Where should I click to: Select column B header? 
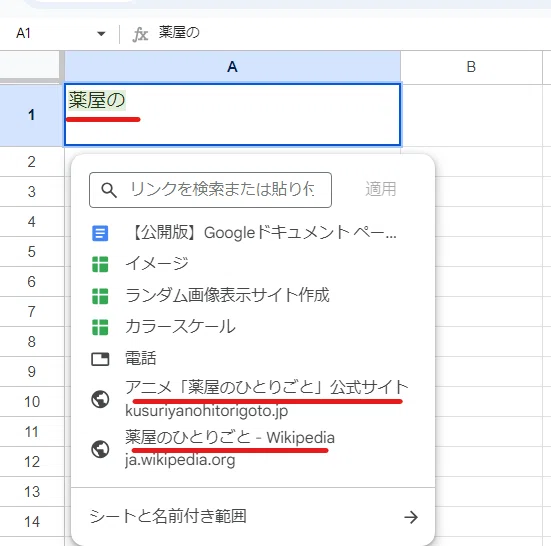(471, 67)
